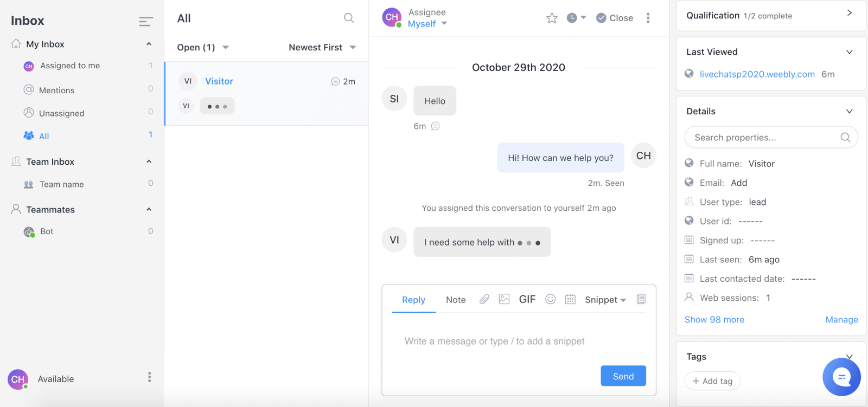Collapse the My Inbox section
The width and height of the screenshot is (868, 407).
[149, 44]
